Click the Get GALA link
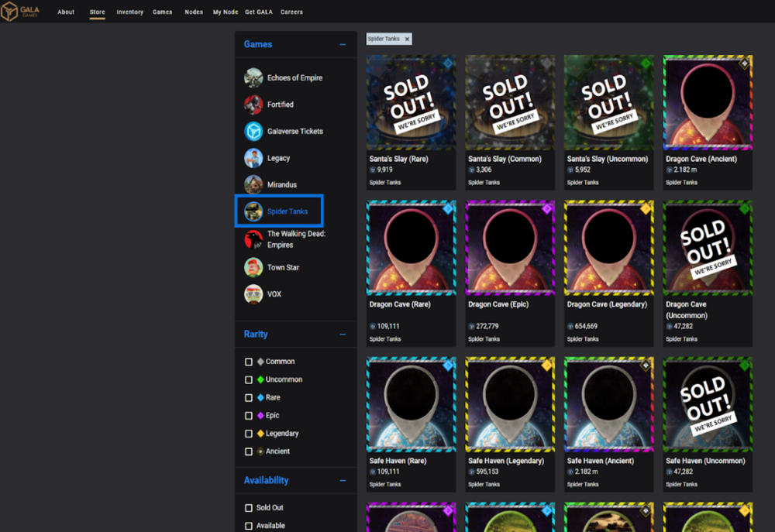Viewport: 775px width, 532px height. [259, 12]
